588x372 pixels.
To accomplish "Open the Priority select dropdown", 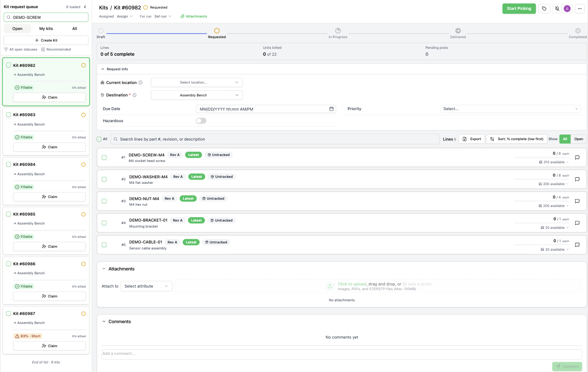I will [x=511, y=109].
